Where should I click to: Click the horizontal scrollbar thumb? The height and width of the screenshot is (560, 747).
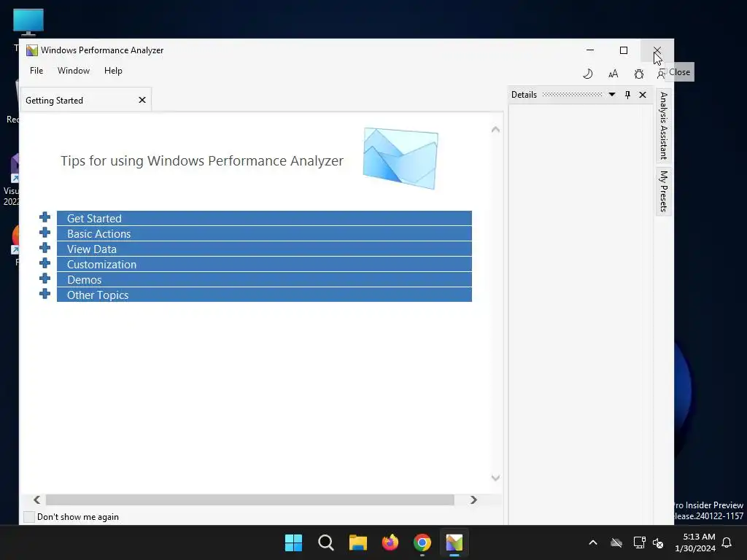click(249, 499)
